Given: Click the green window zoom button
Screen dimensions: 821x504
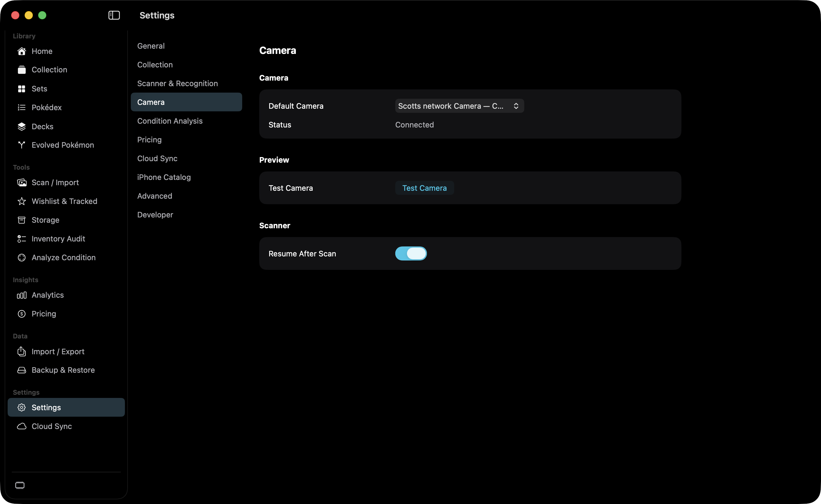Looking at the screenshot, I should (x=42, y=15).
